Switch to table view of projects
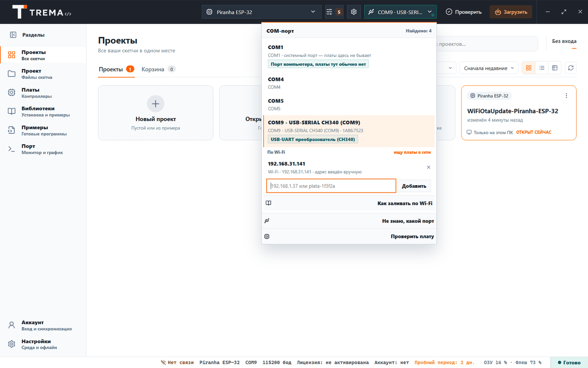588x368 pixels. click(555, 68)
